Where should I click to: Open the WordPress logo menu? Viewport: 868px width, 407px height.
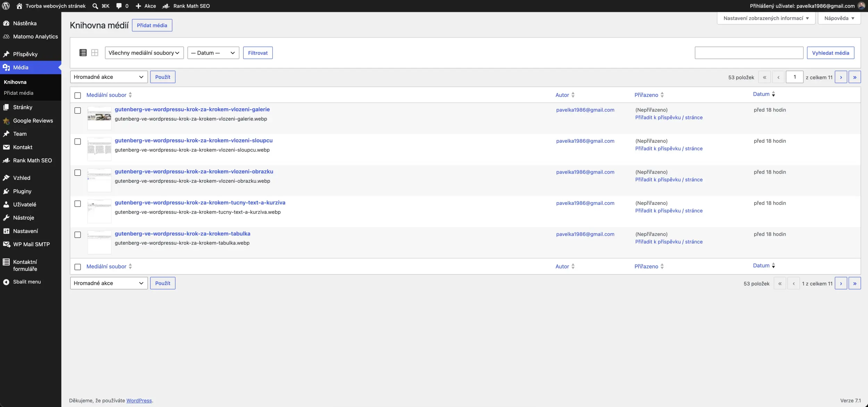pyautogui.click(x=6, y=6)
